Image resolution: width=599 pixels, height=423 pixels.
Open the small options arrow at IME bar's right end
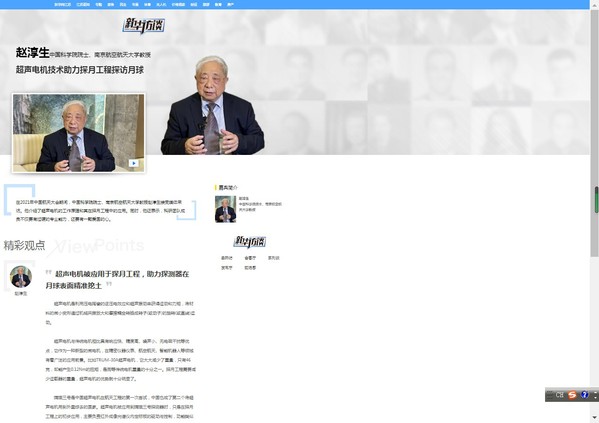pyautogui.click(x=595, y=395)
